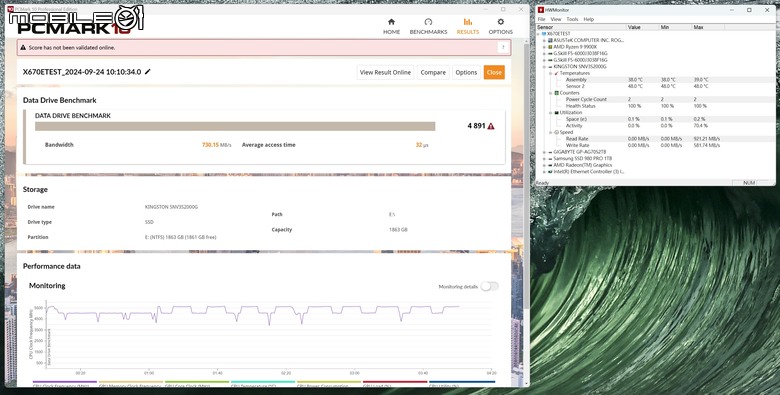The image size is (780, 395).
Task: Click the ? help button in the validation banner
Action: [x=503, y=48]
